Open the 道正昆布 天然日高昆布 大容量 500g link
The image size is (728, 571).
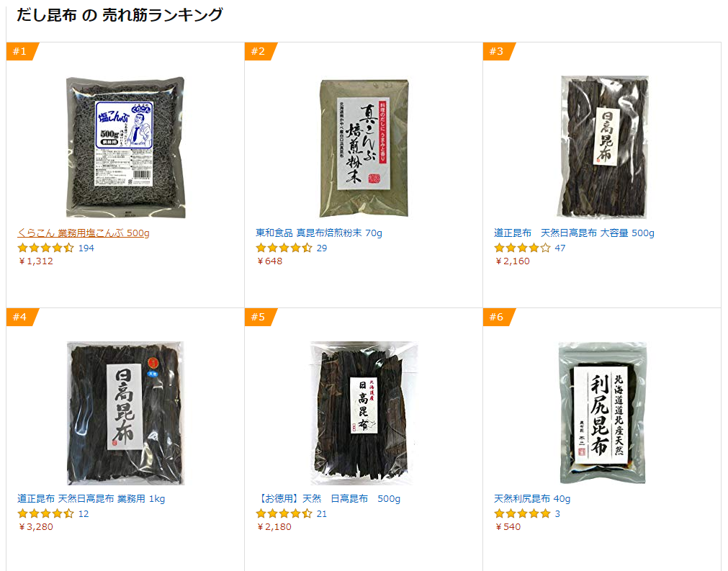click(575, 233)
